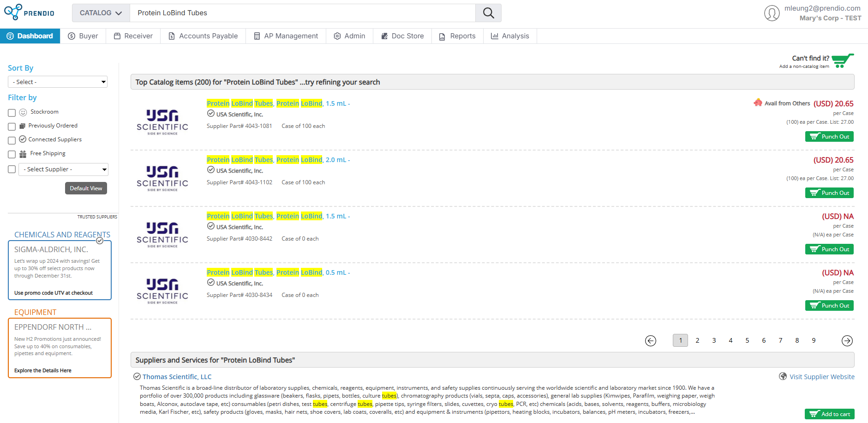The image size is (868, 423).
Task: Click connected check icon for part 4043-1081 supplier
Action: pos(210,114)
